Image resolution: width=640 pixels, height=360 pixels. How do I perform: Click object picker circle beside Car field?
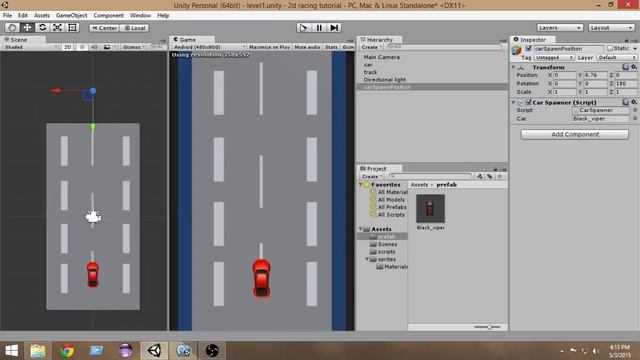point(635,118)
